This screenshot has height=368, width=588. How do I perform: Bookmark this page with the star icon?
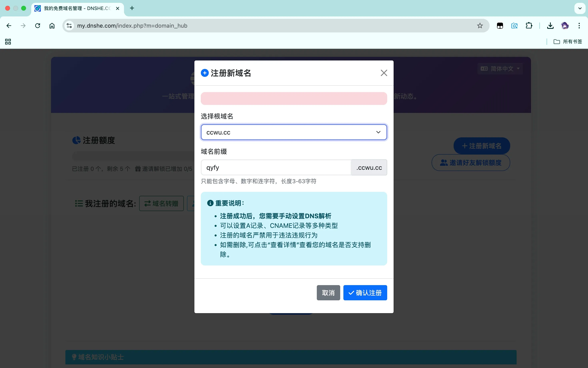480,26
